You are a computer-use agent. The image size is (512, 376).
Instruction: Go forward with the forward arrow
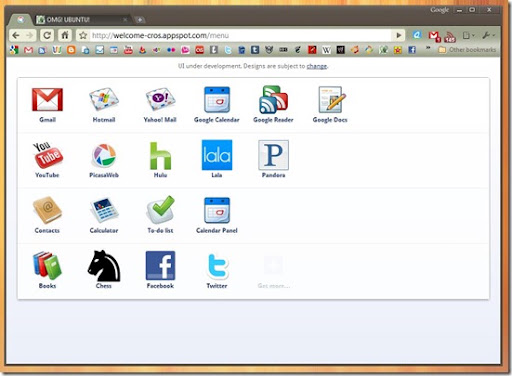(x=29, y=35)
